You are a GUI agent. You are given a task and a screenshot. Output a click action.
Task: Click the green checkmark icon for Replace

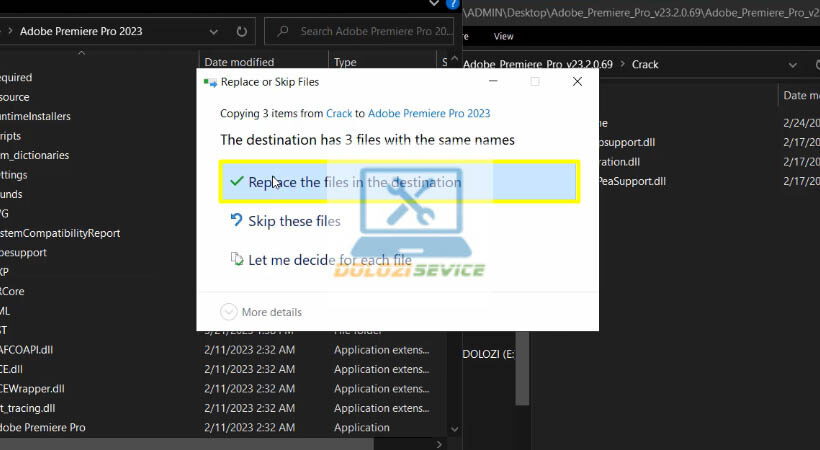click(236, 182)
